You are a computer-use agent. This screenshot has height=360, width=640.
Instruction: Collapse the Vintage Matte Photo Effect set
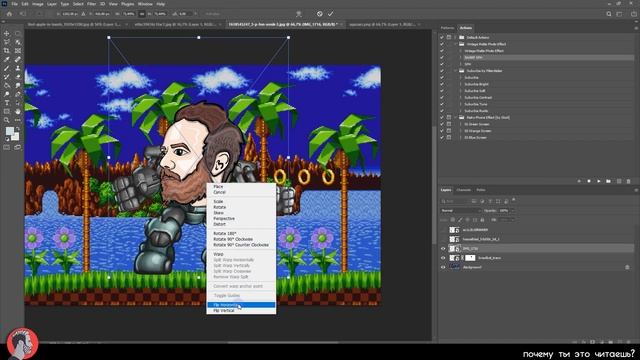(x=456, y=44)
